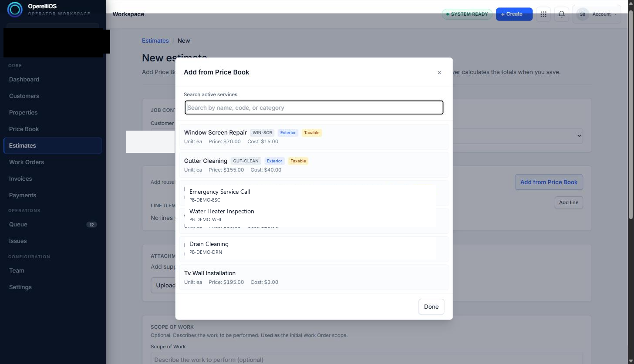Open Customers in the sidebar
The image size is (634, 364).
53,96
